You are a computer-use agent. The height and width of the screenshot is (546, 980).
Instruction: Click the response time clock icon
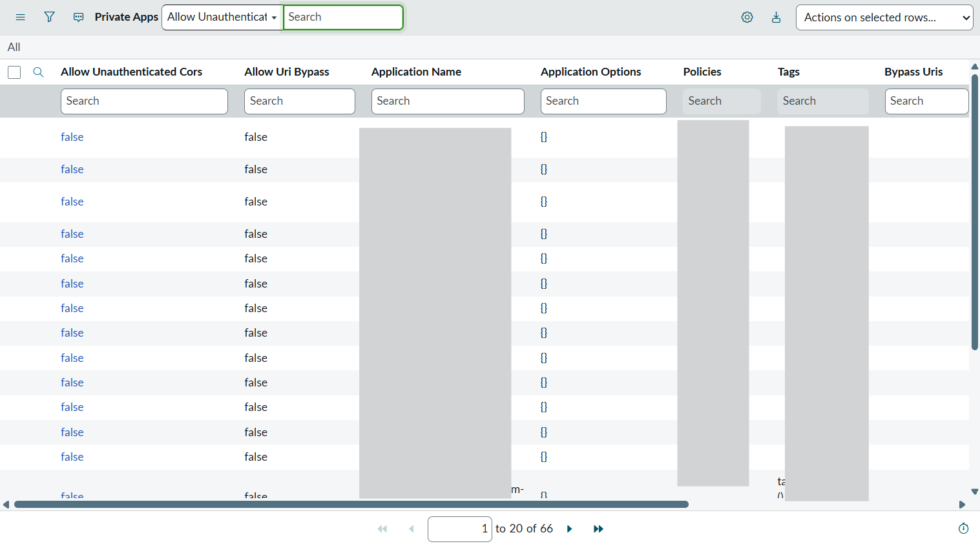click(x=963, y=529)
